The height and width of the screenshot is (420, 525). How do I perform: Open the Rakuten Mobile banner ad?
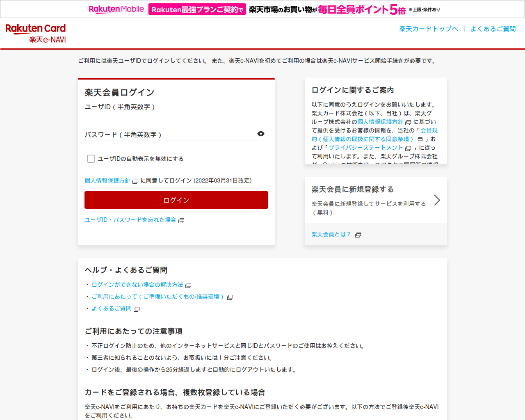tap(262, 9)
